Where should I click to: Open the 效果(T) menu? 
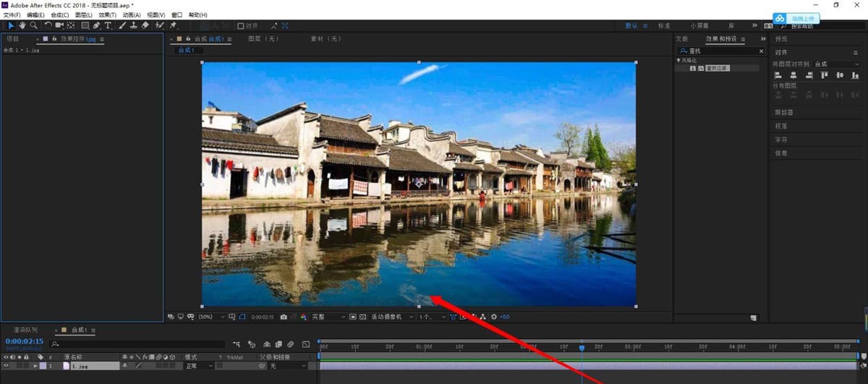pyautogui.click(x=107, y=15)
